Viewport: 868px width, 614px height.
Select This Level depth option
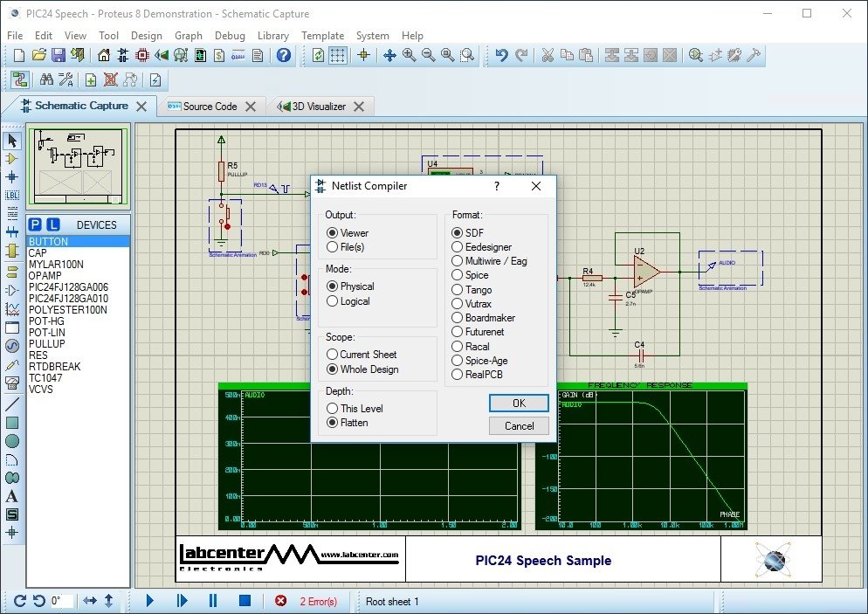(x=332, y=409)
